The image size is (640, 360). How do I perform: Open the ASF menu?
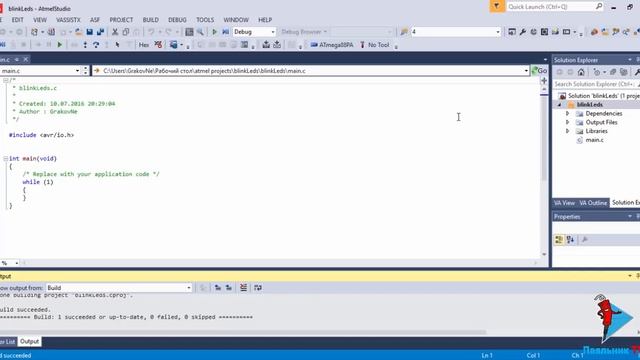pos(95,20)
